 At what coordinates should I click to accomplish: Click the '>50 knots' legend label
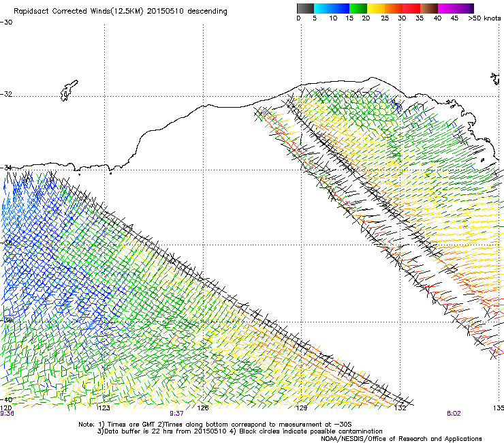pos(484,18)
